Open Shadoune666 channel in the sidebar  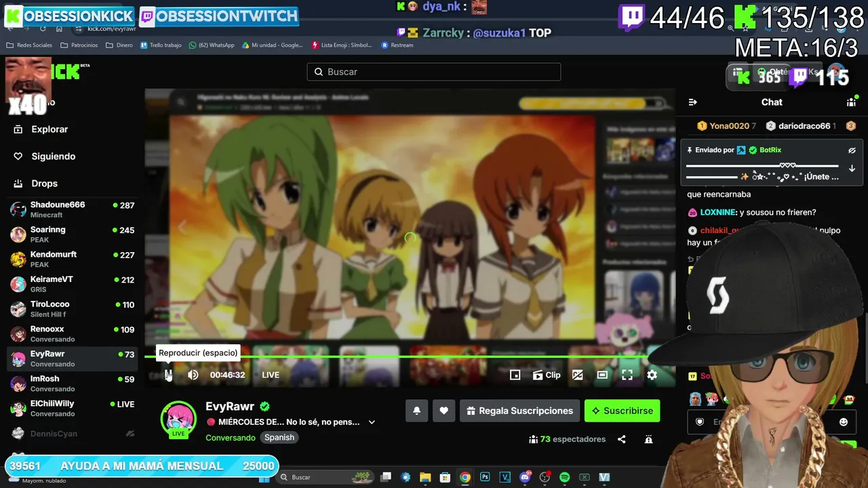tap(73, 209)
